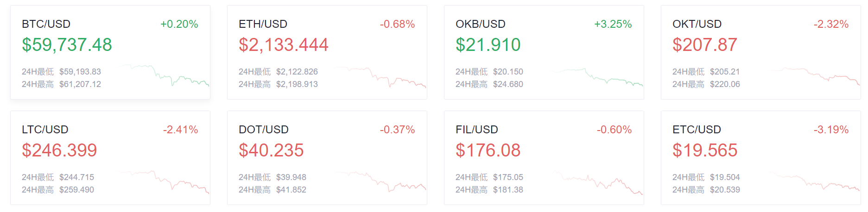Select the FIL/USD pair label
The width and height of the screenshot is (868, 212).
point(477,130)
